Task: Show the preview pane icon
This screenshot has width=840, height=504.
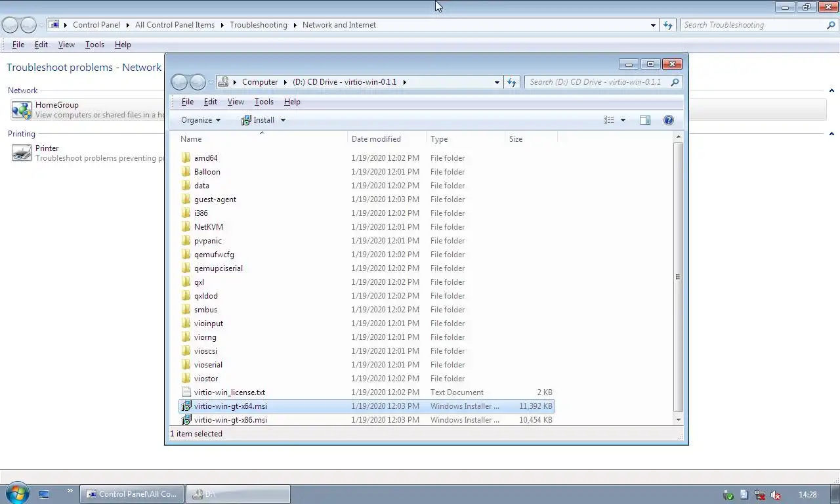Action: [645, 120]
